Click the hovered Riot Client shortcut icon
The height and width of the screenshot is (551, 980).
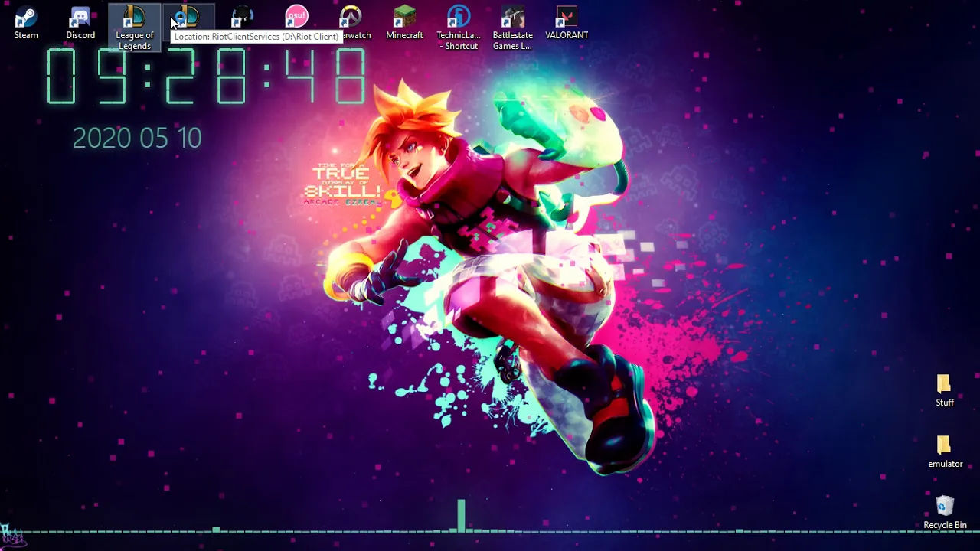click(187, 18)
